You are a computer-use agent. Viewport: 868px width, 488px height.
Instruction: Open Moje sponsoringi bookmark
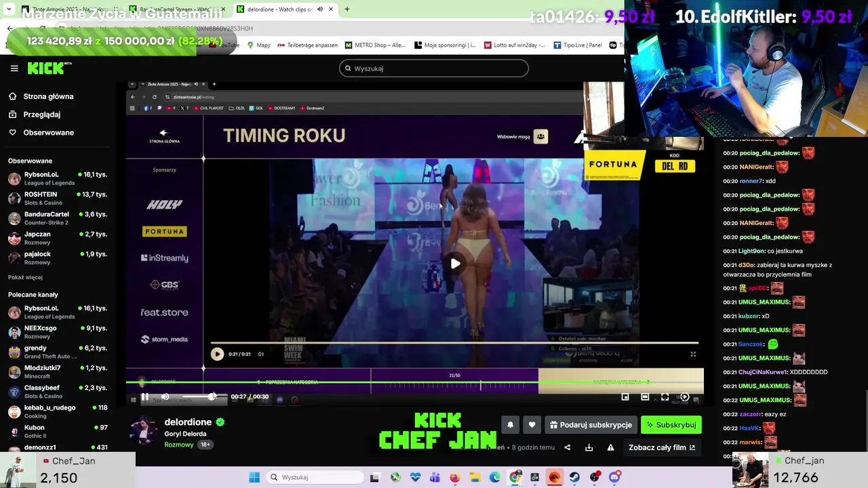click(444, 45)
